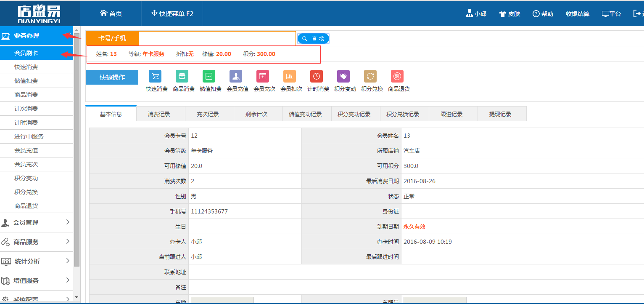Click the sidebar scrollbar up arrow
Viewport: 644px width, 304px height.
pyautogui.click(x=77, y=29)
